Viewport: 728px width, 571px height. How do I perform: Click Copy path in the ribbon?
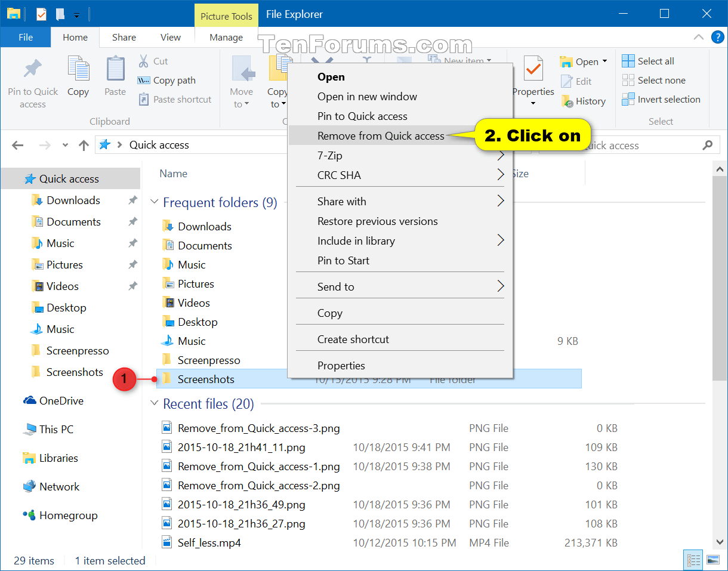tap(166, 80)
